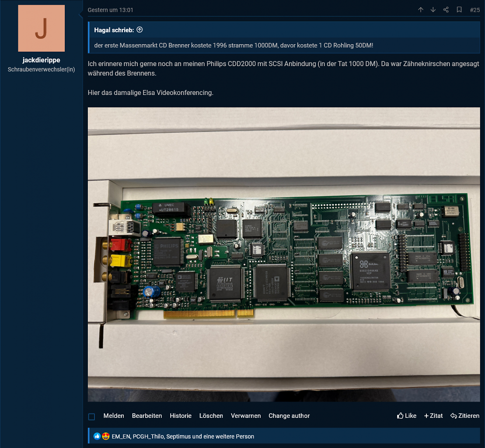Jump to previous post with up arrow
Screen dimensions: 485x448
point(421,10)
